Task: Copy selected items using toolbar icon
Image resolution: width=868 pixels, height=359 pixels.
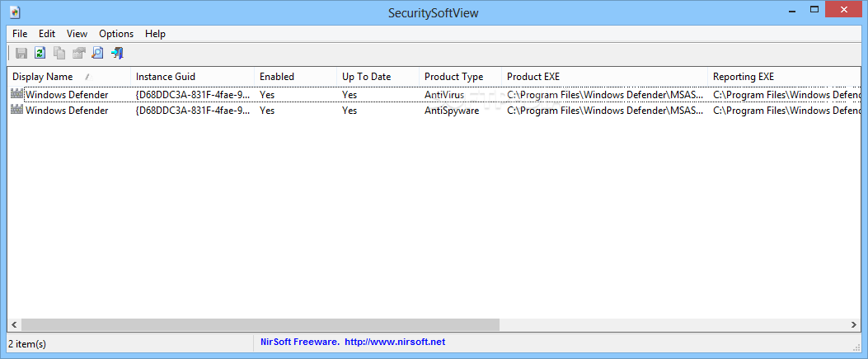Action: pyautogui.click(x=59, y=53)
